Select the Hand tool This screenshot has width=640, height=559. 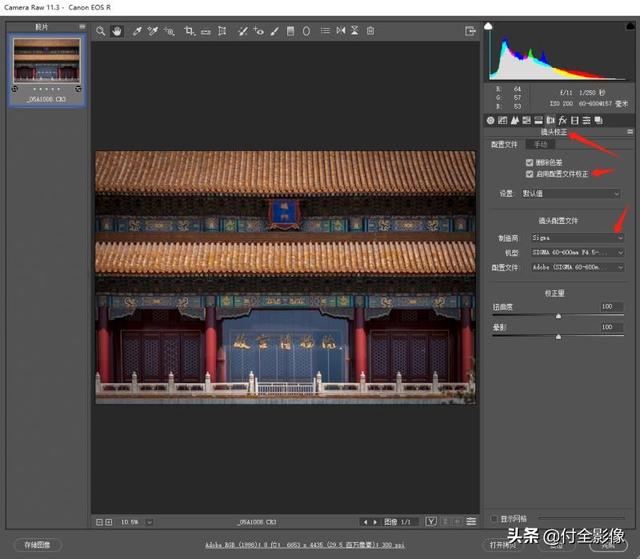[117, 31]
